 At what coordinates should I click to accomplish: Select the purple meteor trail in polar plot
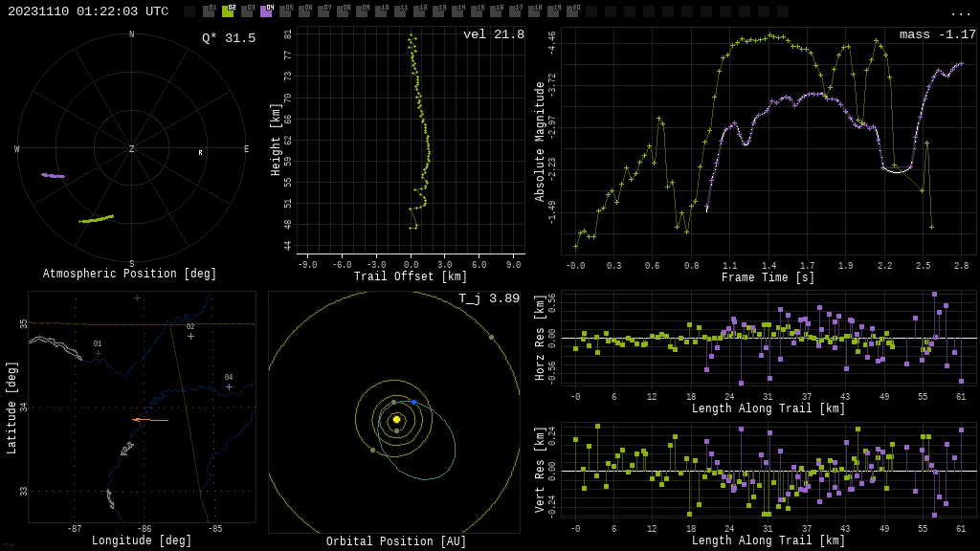coord(54,176)
